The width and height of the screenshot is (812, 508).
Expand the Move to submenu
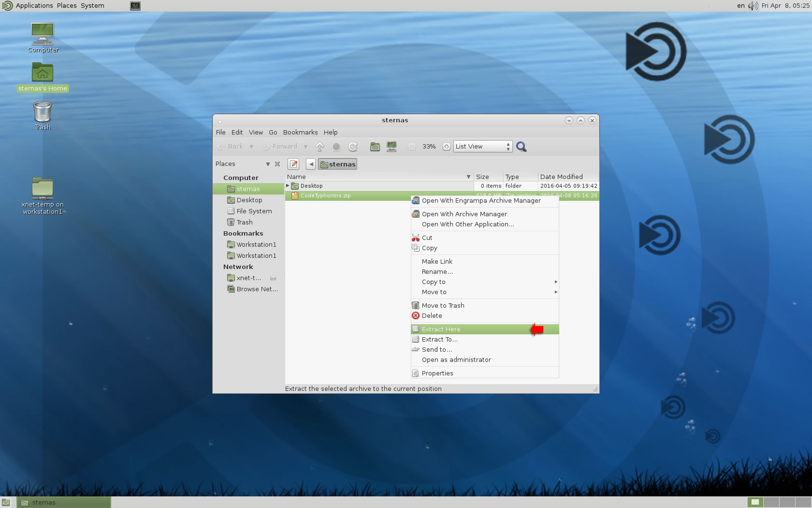[485, 292]
